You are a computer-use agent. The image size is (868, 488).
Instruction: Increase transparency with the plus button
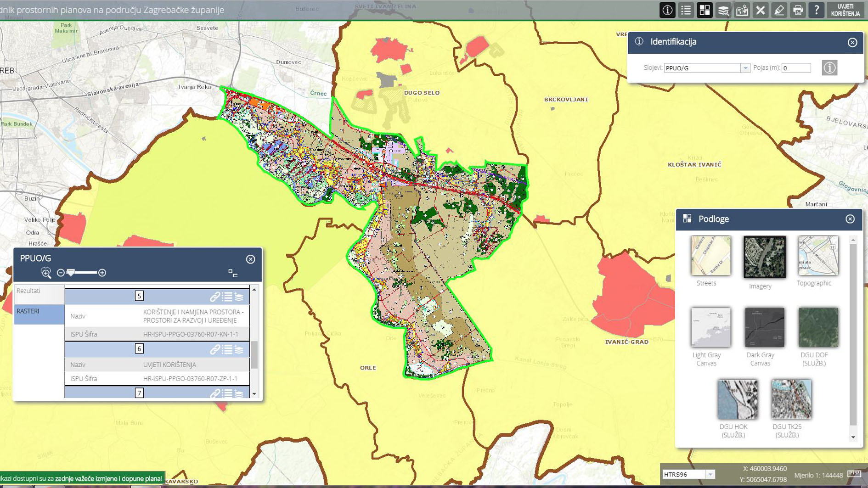(x=102, y=273)
